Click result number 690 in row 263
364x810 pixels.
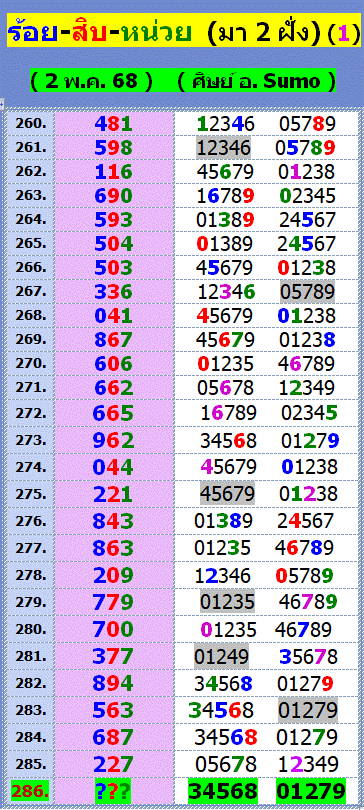tap(114, 196)
